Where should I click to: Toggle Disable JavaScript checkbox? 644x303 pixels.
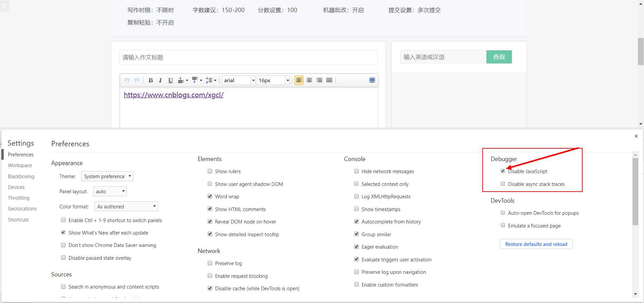click(503, 171)
